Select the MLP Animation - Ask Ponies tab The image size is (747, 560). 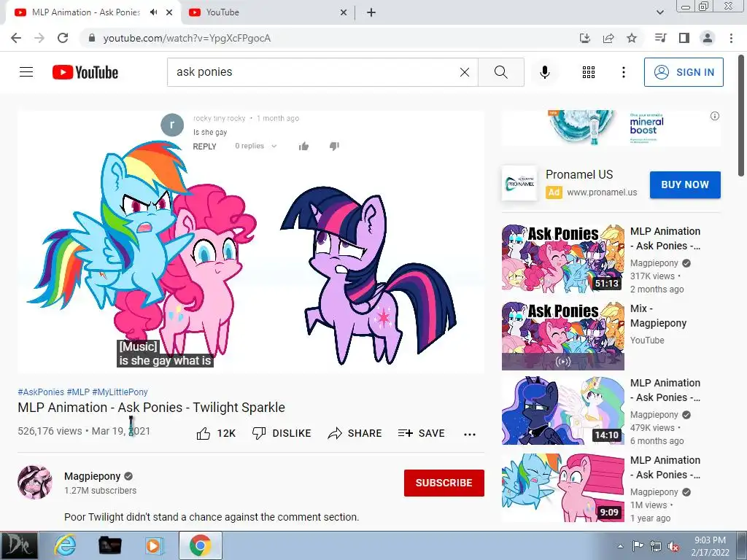(86, 12)
